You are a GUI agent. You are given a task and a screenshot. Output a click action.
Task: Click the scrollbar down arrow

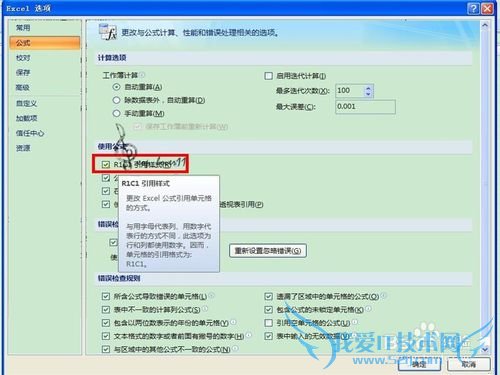point(485,349)
